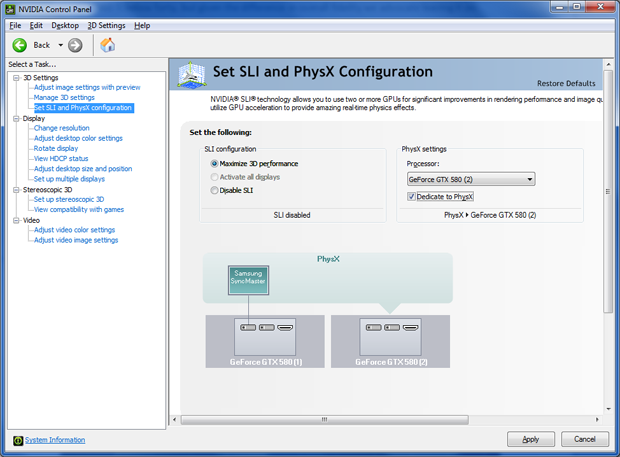Open Rotate display task
Screen dimensions: 620x457
click(x=56, y=149)
